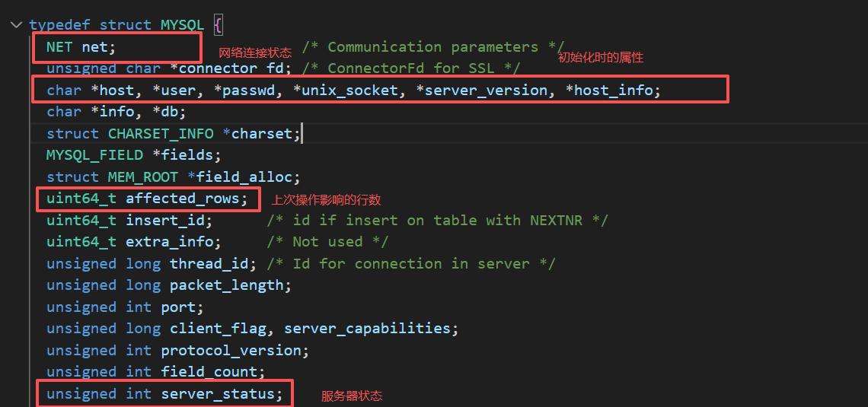The width and height of the screenshot is (868, 407).
Task: Click '*charset' identifier
Action: (257, 133)
